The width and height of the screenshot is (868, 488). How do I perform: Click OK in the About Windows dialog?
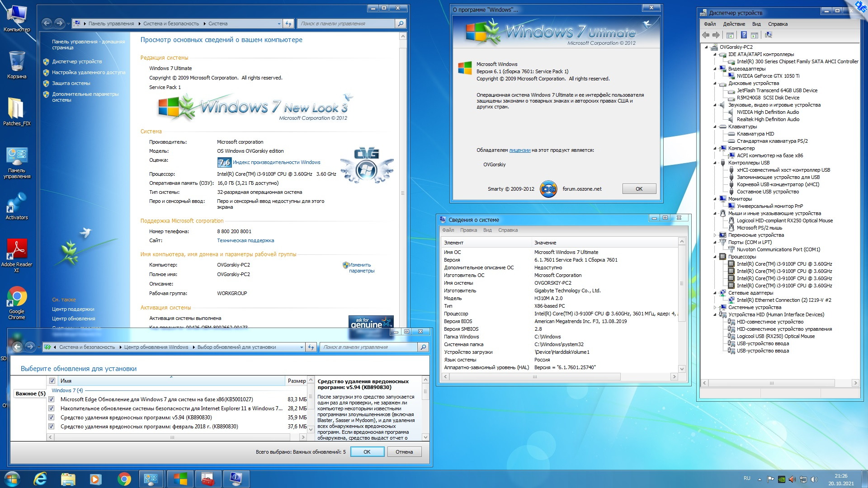coord(639,189)
